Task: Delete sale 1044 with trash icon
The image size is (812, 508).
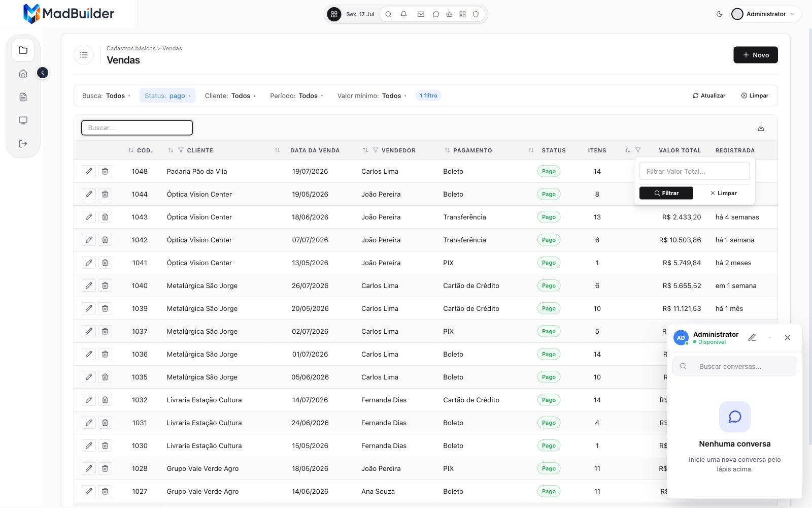Action: pos(105,194)
